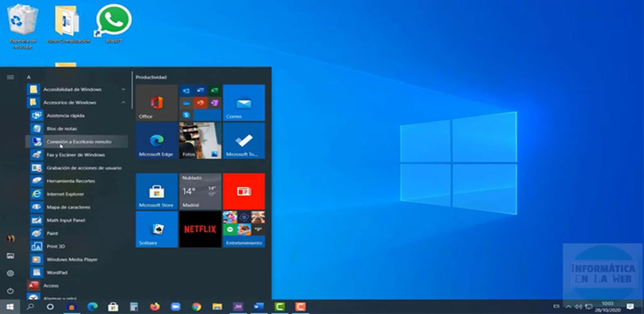This screenshot has height=314, width=644.
Task: Launch the Solitaire tile
Action: pos(157,229)
